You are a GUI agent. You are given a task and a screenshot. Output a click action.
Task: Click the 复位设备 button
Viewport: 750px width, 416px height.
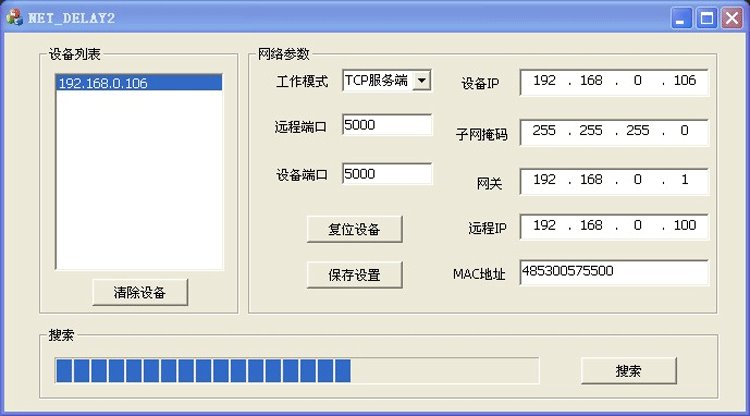click(x=354, y=228)
